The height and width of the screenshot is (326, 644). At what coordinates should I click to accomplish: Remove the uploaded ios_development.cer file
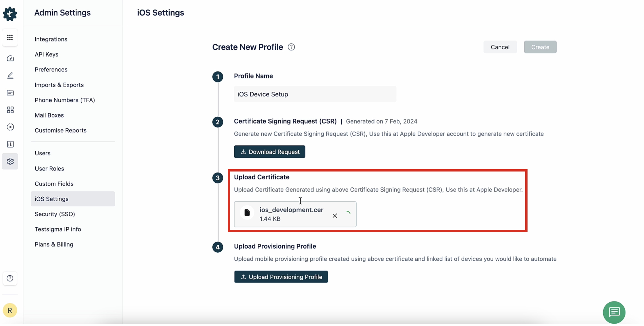coord(335,216)
